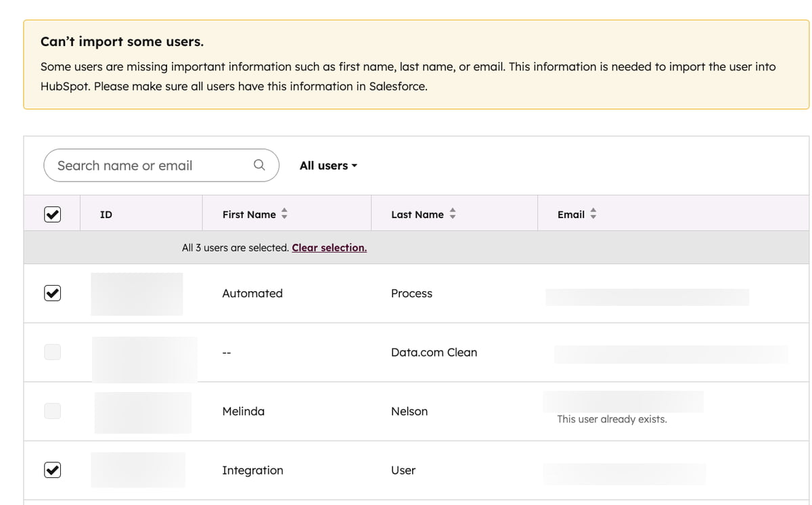Toggle the select-all checkbox in the header

click(52, 213)
